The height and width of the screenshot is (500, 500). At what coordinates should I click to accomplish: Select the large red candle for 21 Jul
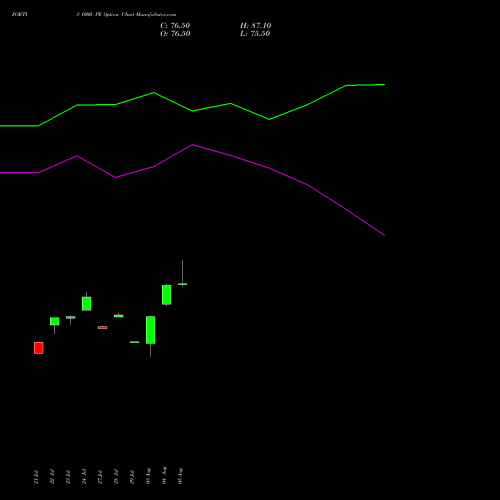coord(39,348)
